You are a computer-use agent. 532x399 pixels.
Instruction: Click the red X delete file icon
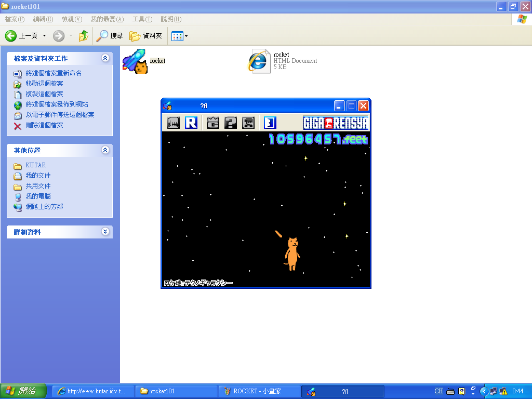tap(18, 126)
